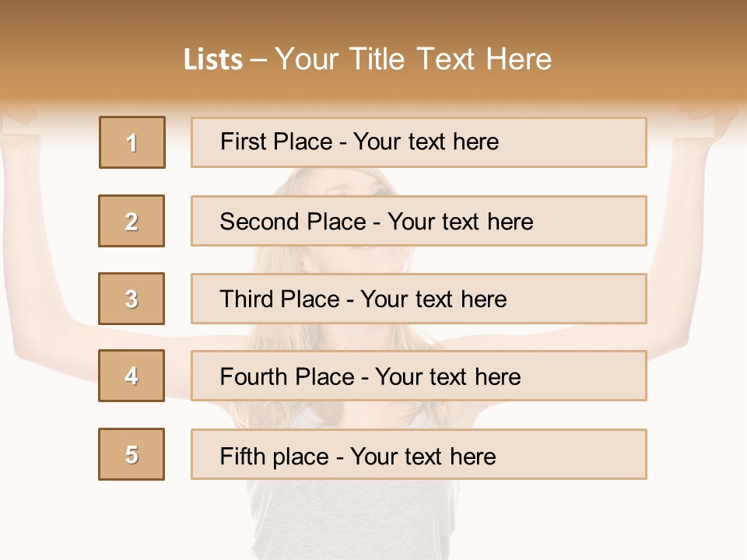Select the Fourth Place text box
This screenshot has height=560, width=747.
pos(419,376)
